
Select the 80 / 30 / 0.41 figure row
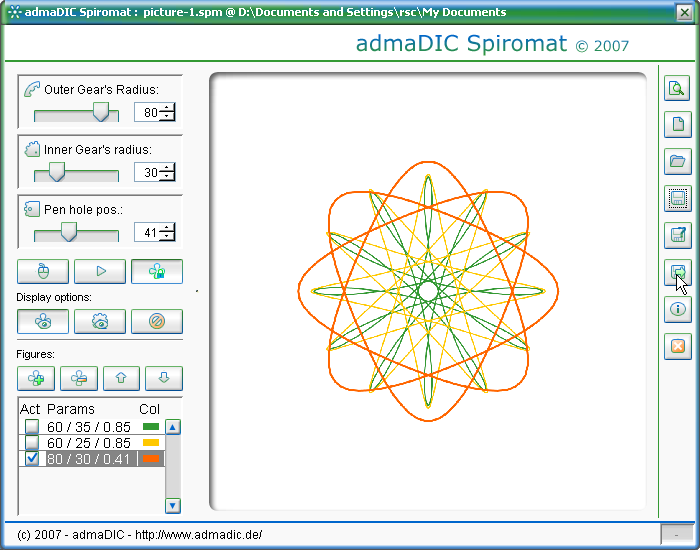point(92,458)
